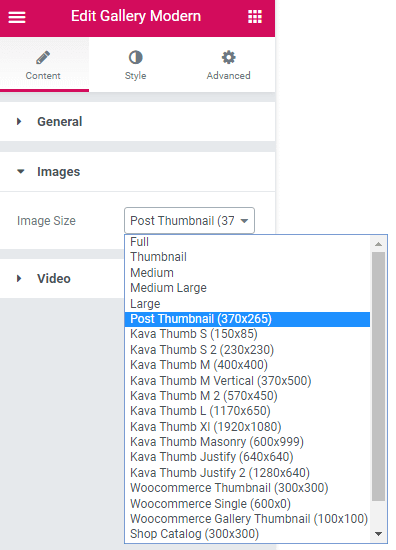Choose Shop Catalog (300x300) option

[247, 534]
